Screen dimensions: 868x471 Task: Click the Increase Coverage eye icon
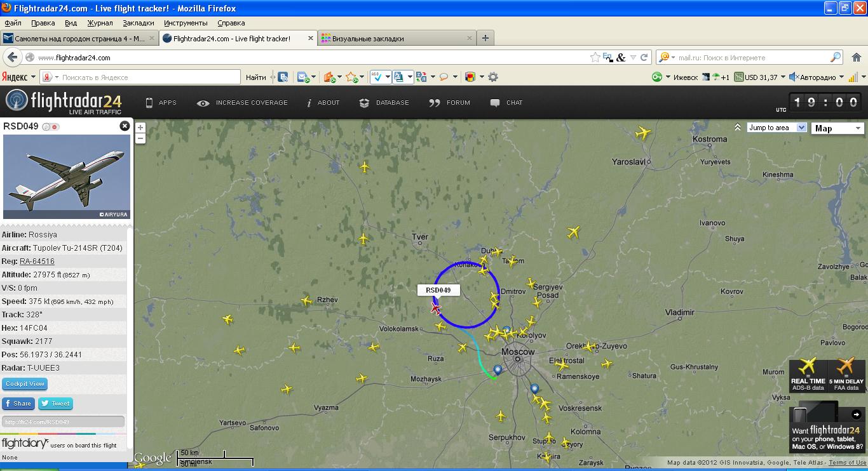[203, 103]
